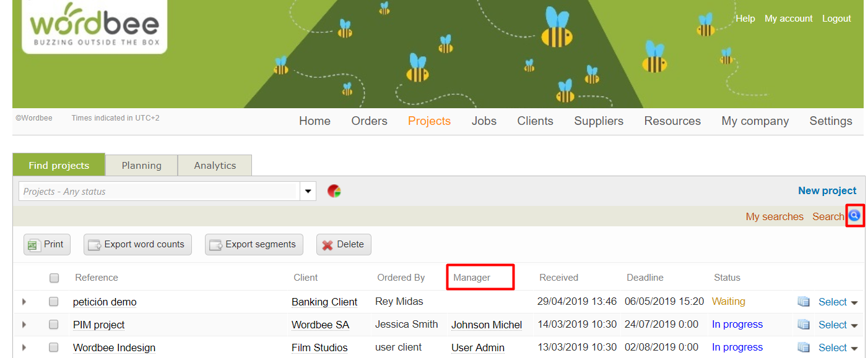Open document icon for PIM project row
The height and width of the screenshot is (358, 868).
(804, 325)
